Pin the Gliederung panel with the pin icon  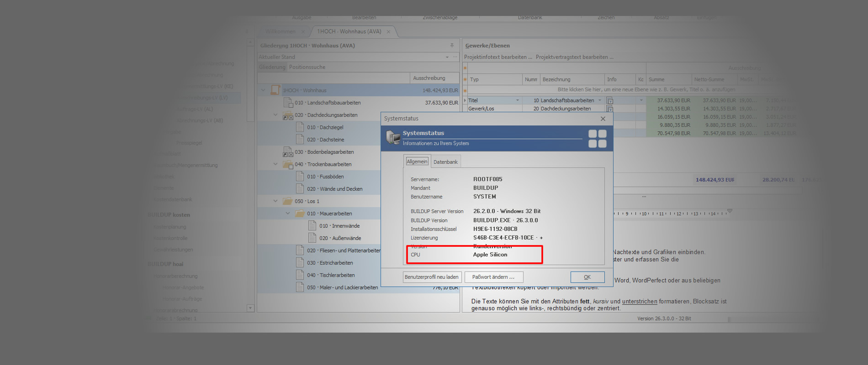pyautogui.click(x=452, y=45)
